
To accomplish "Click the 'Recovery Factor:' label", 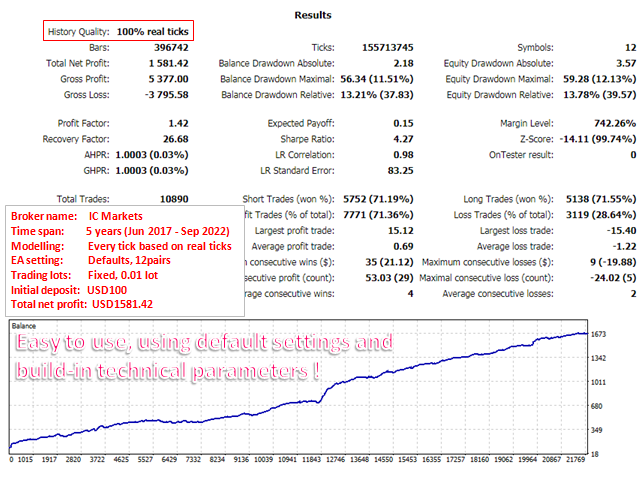I will (76, 139).
